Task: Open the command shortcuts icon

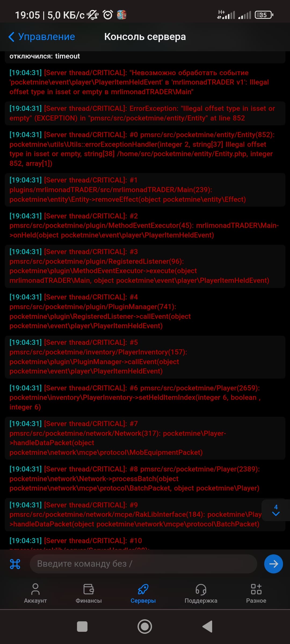Action: coord(15,564)
